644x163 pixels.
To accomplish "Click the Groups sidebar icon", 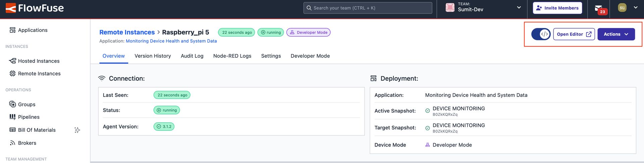I will pos(12,104).
